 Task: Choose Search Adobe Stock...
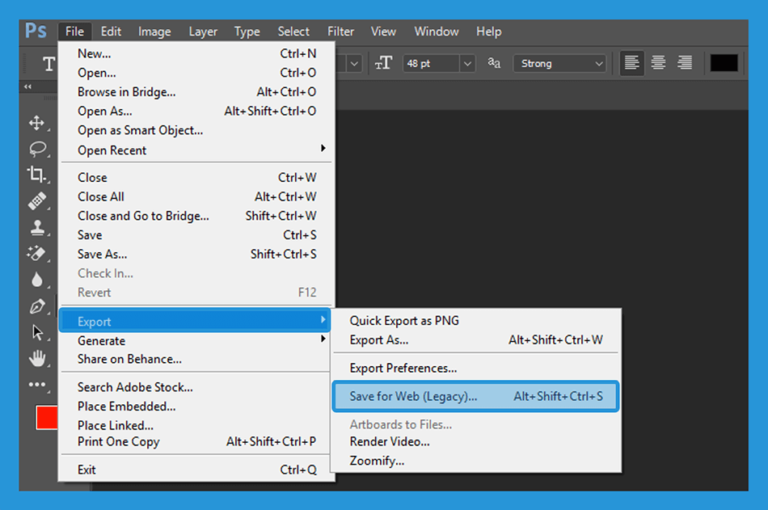point(196,387)
